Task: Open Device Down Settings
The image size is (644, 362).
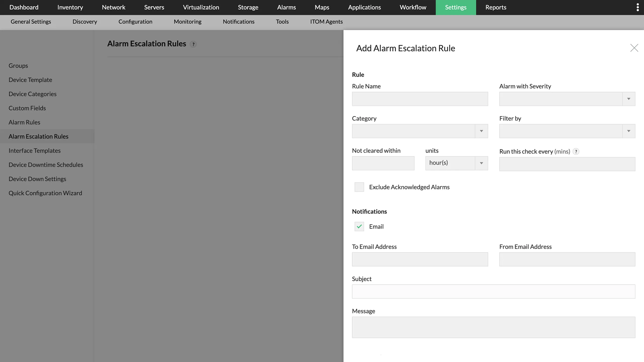Action: (x=37, y=179)
